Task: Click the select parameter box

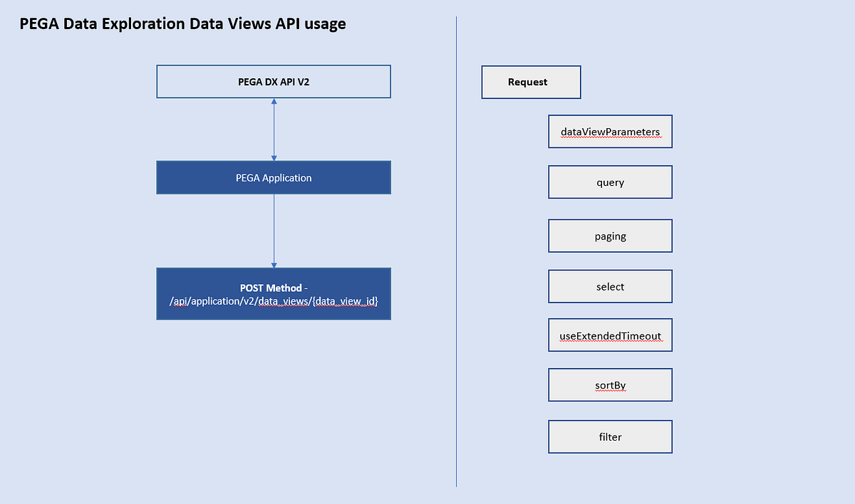Action: 609,285
